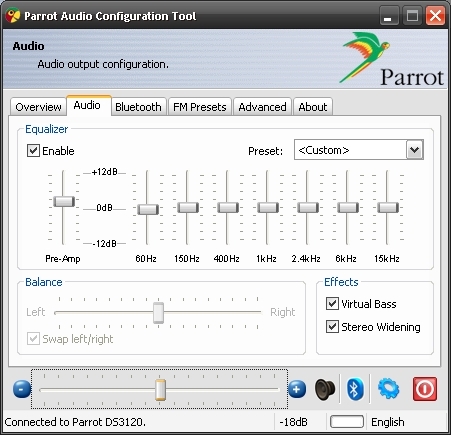Click the parrot app icon in title bar

[x=13, y=16]
